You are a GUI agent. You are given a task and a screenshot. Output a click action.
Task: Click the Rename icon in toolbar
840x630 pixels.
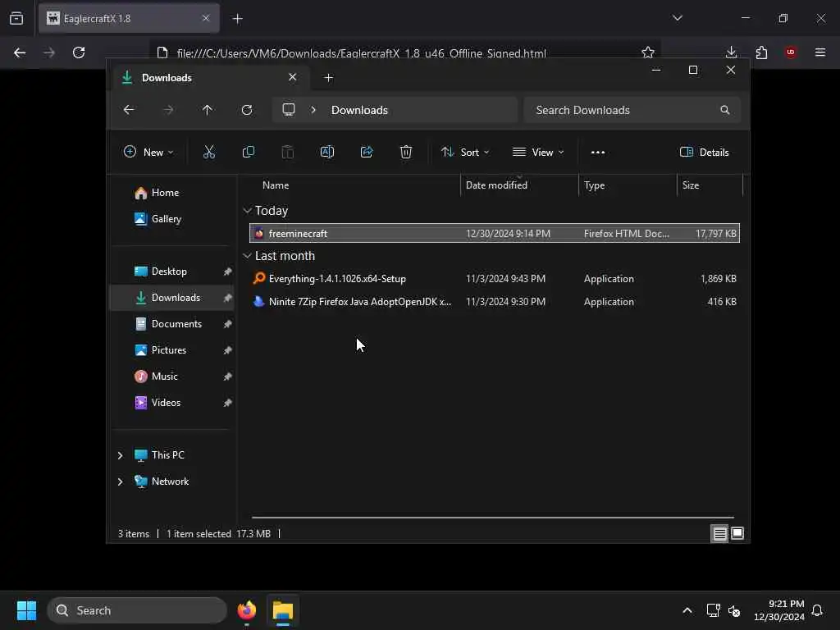point(326,152)
